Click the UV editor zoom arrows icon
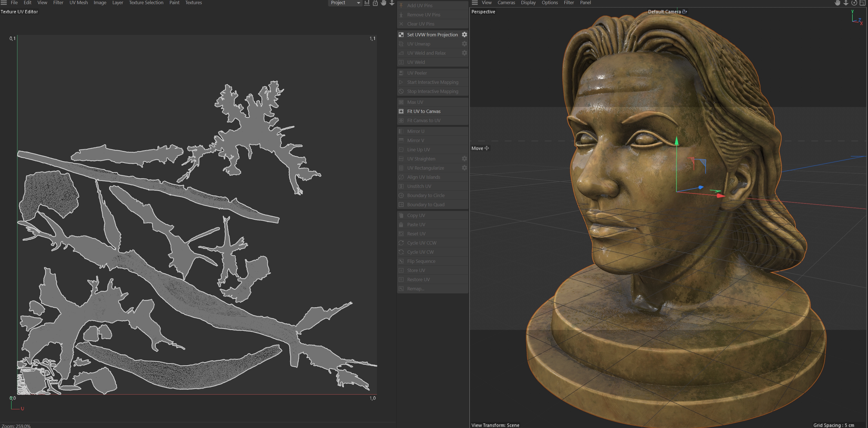 (392, 3)
